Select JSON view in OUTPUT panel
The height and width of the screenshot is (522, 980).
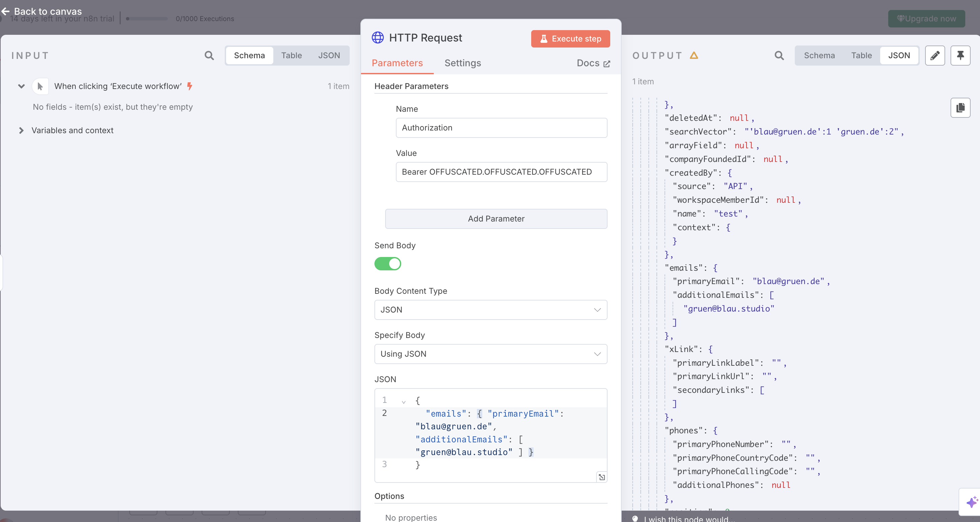899,56
